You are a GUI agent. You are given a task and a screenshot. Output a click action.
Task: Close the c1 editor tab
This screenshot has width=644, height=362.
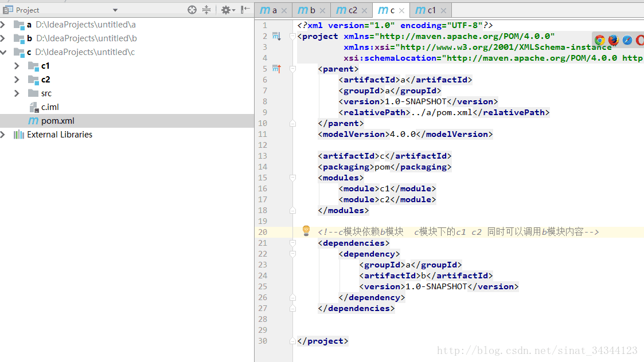pyautogui.click(x=443, y=10)
